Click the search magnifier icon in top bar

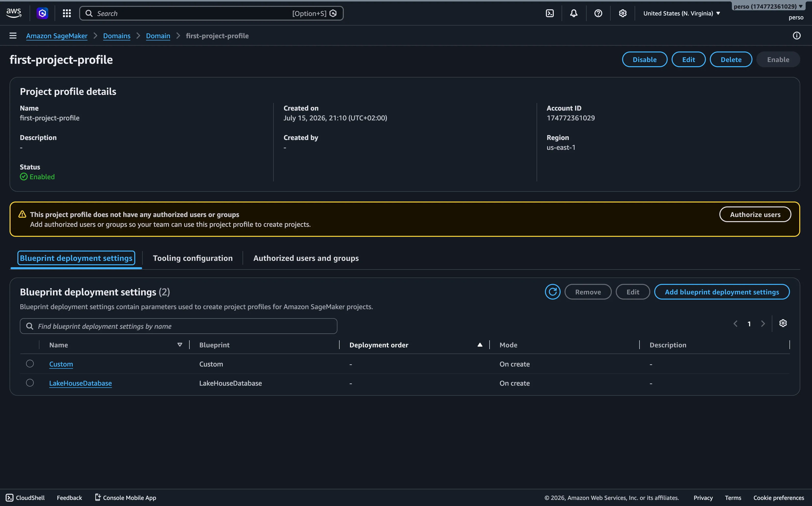pos(89,13)
